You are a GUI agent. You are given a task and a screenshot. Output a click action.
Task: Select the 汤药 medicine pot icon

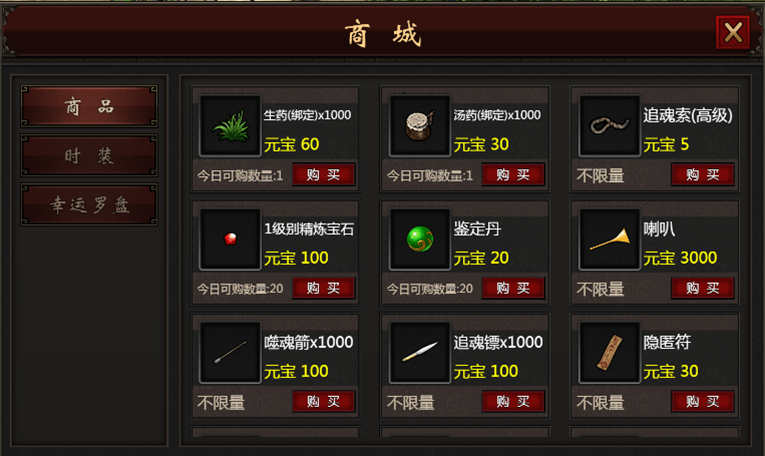(x=420, y=126)
